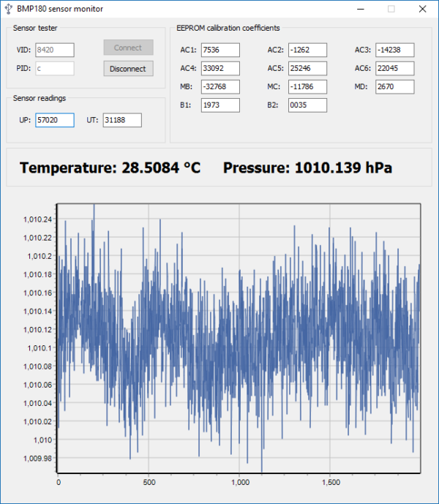Viewport: 439px width, 504px height.
Task: Select the PID input field
Action: (55, 69)
